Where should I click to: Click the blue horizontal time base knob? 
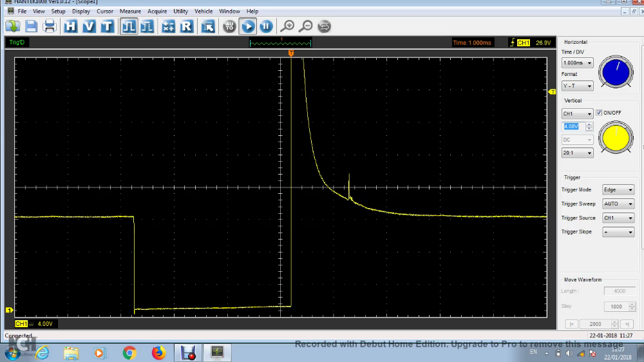pyautogui.click(x=616, y=73)
